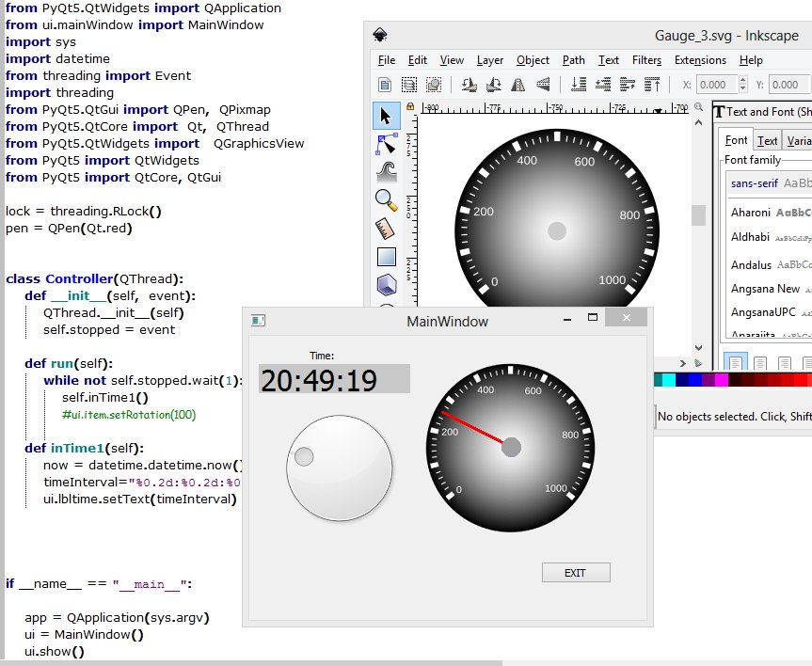Viewport: 812px width, 666px height.
Task: Lower selection to bottom icon
Action: pyautogui.click(x=579, y=85)
